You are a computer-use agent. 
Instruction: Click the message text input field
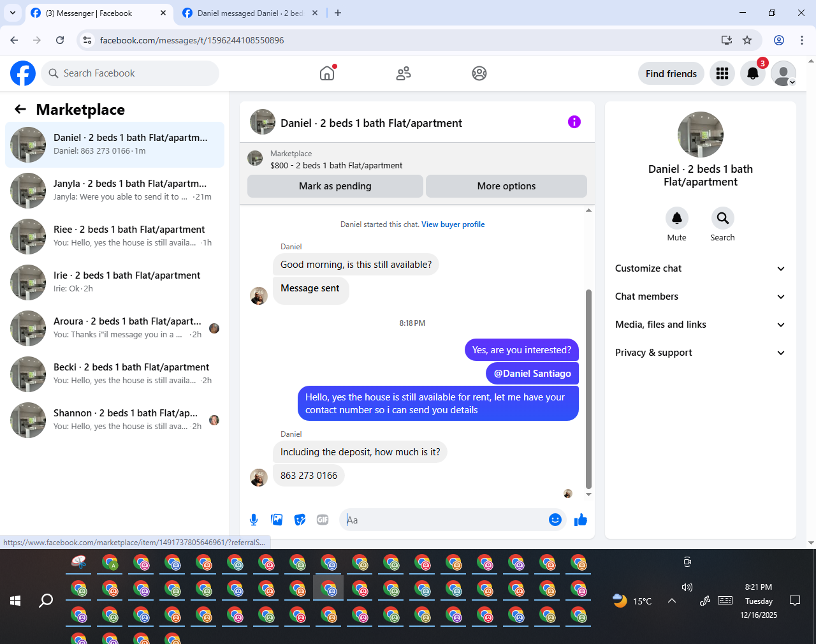(446, 520)
